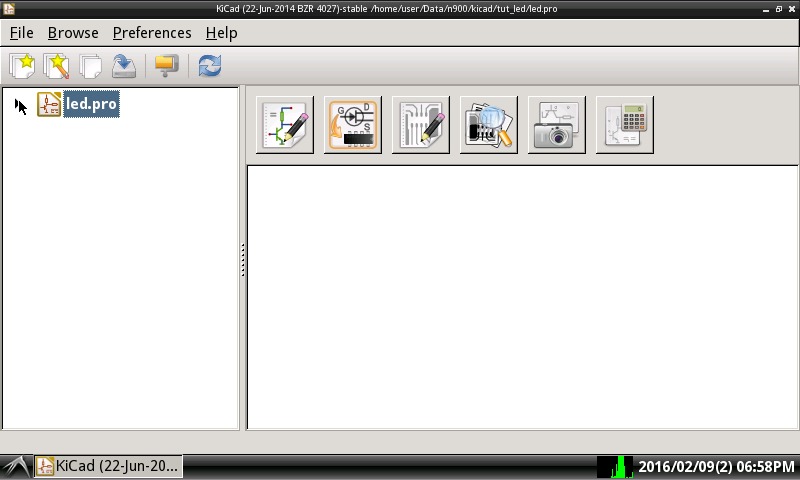
Task: Launch Pcbnew board editor
Action: (421, 125)
